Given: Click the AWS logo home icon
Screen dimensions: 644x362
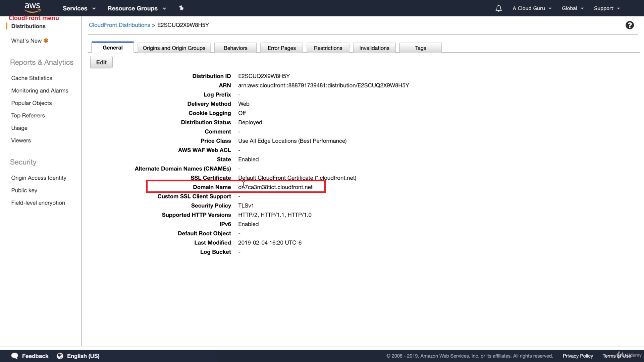Looking at the screenshot, I should tap(33, 7).
